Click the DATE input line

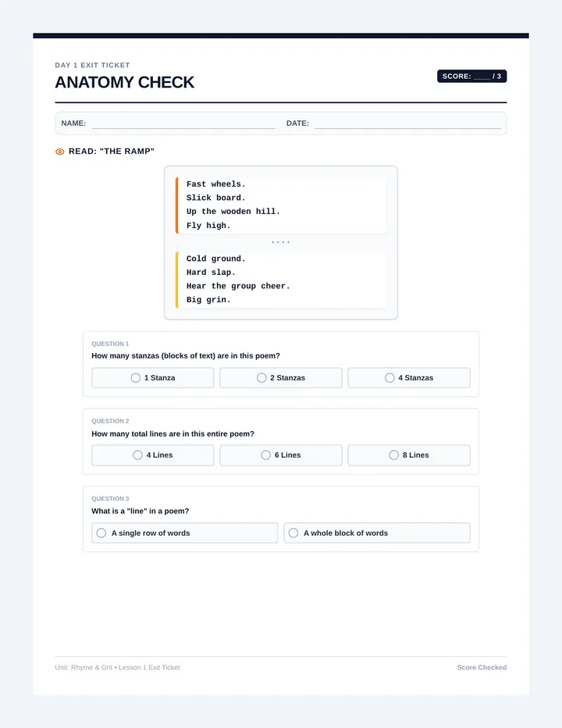pyautogui.click(x=407, y=124)
